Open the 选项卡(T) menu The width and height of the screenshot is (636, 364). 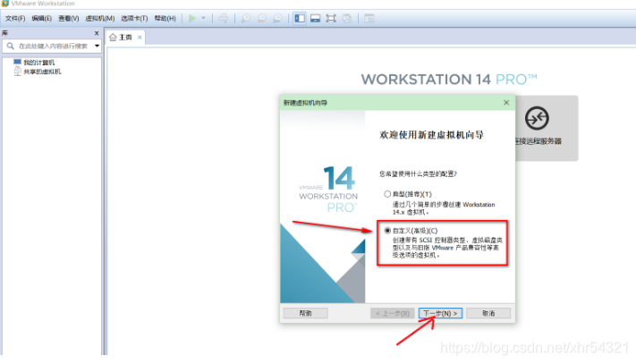134,18
